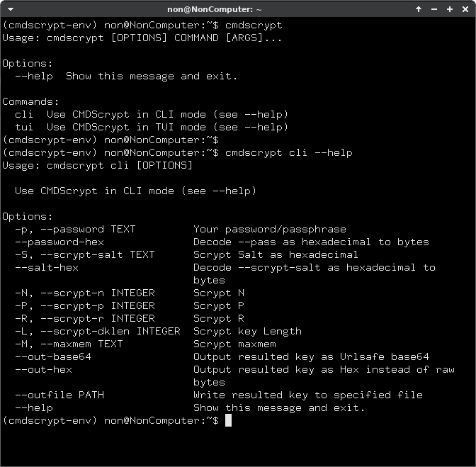476x467 pixels.
Task: Click 'Scrypt maxmem' description
Action: pyautogui.click(x=234, y=344)
